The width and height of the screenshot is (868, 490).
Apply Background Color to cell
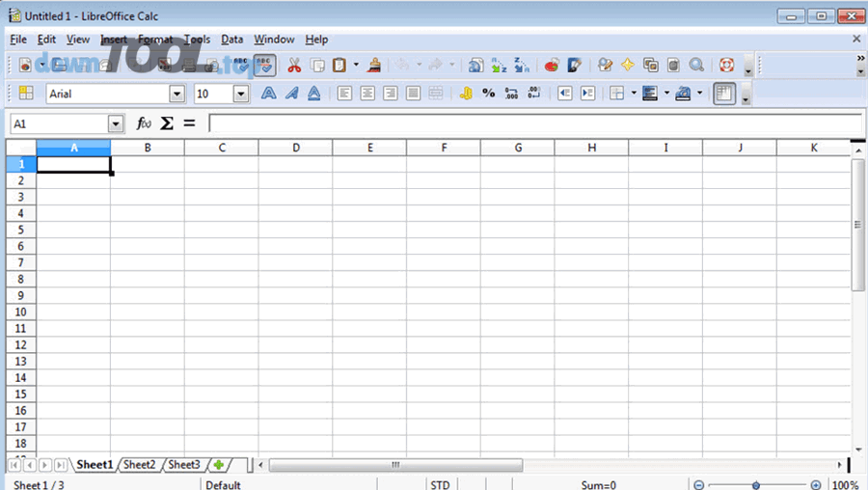pyautogui.click(x=650, y=93)
